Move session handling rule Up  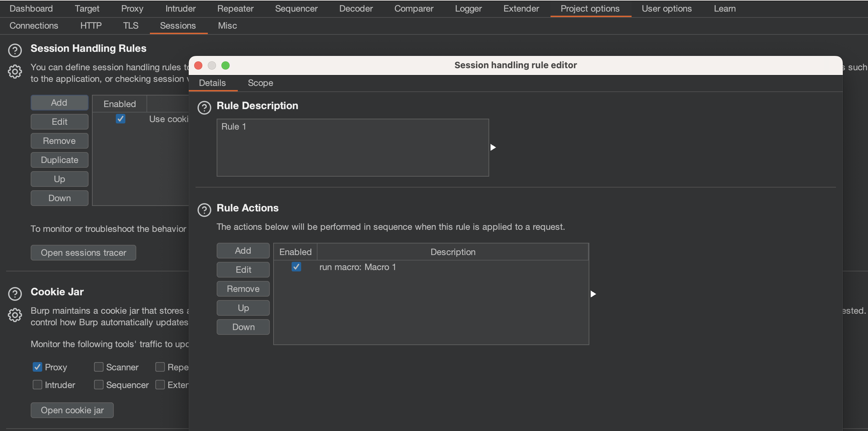(59, 179)
